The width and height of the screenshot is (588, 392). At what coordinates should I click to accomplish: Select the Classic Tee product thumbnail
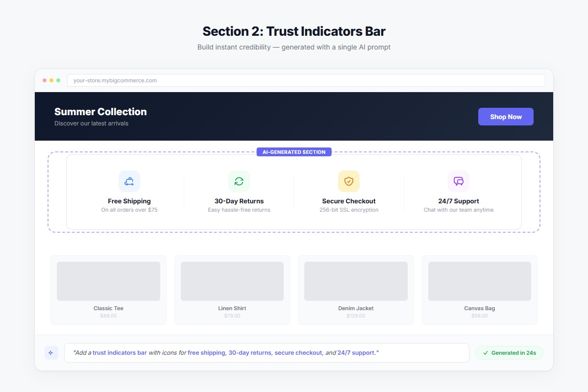[108, 281]
